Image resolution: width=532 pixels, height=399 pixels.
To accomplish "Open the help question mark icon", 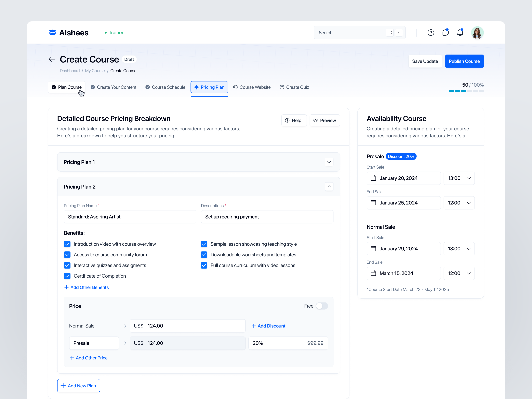I will 431,32.
